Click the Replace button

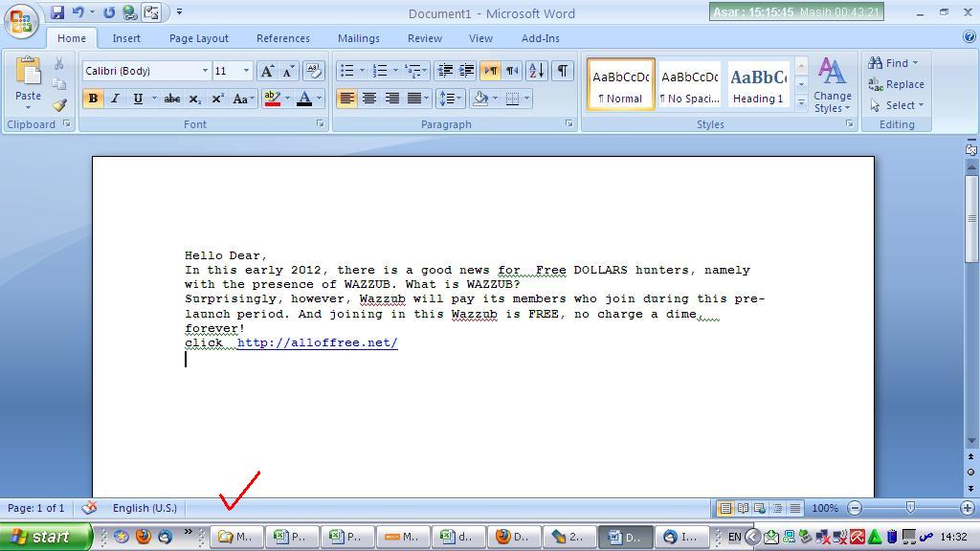pos(896,84)
